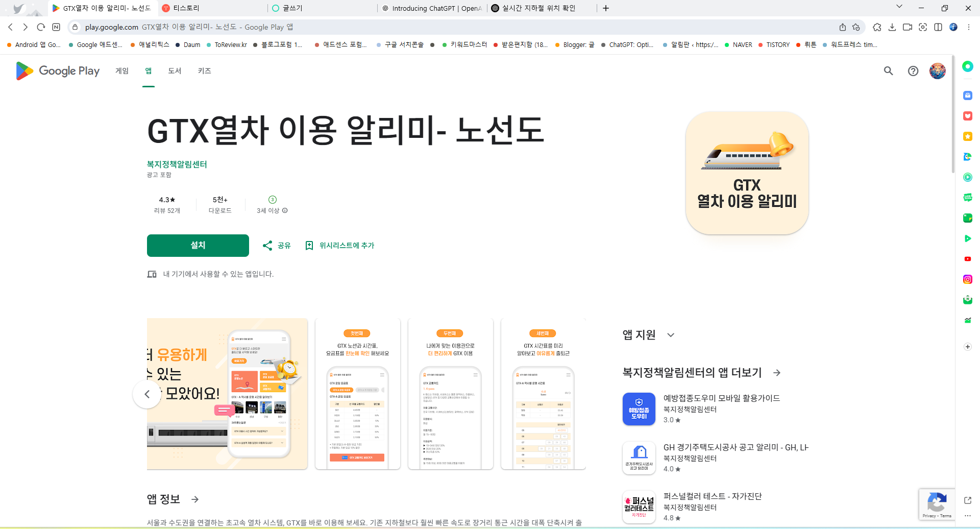
Task: Open browser downloads icon
Action: (892, 27)
